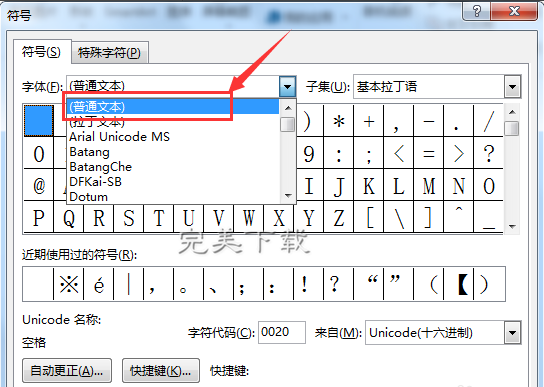Select letter P in symbol grid
This screenshot has height=387, width=544.
click(x=39, y=217)
